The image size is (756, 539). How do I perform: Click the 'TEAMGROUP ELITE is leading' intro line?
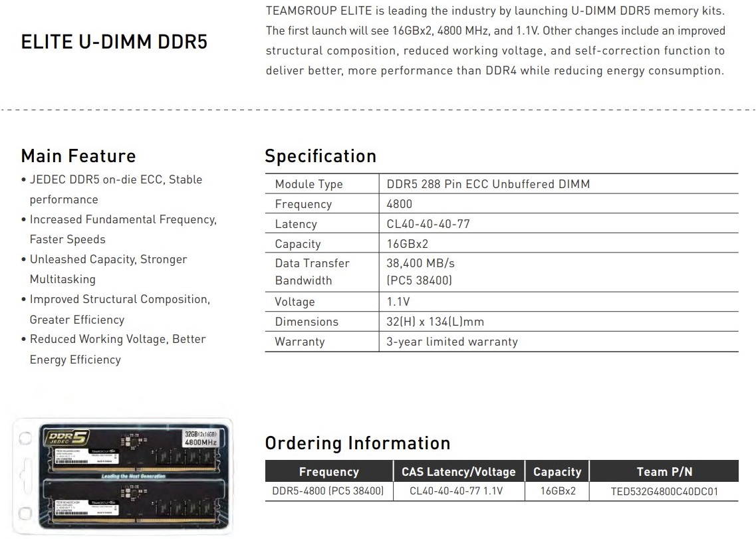[x=495, y=11]
